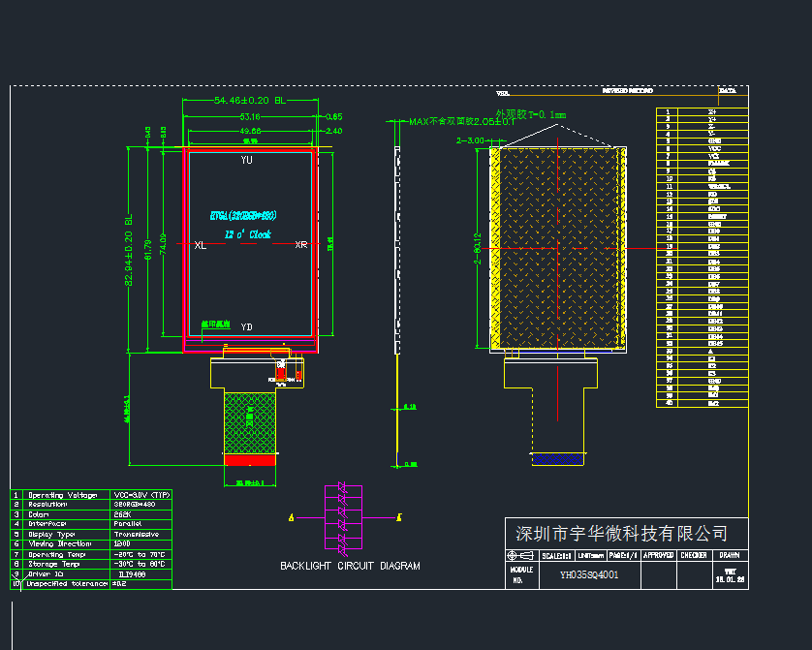
Task: Click the YU label at display top
Action: coord(247,160)
